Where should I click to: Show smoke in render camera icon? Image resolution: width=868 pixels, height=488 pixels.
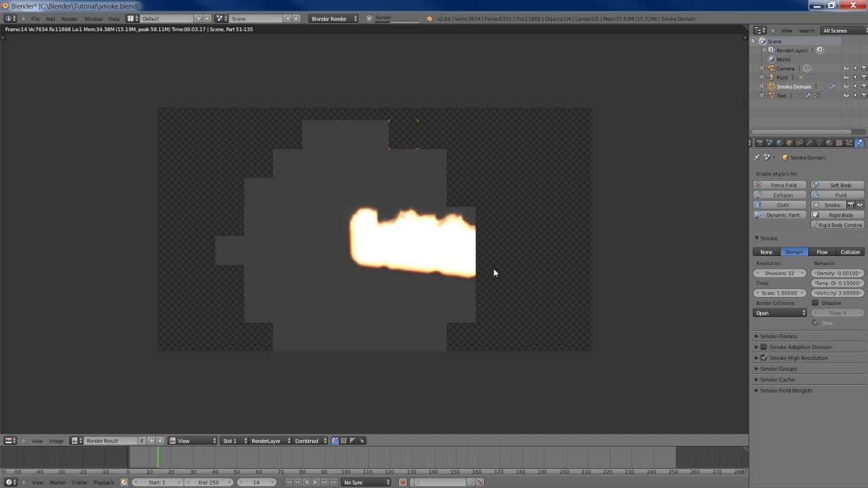click(x=850, y=205)
